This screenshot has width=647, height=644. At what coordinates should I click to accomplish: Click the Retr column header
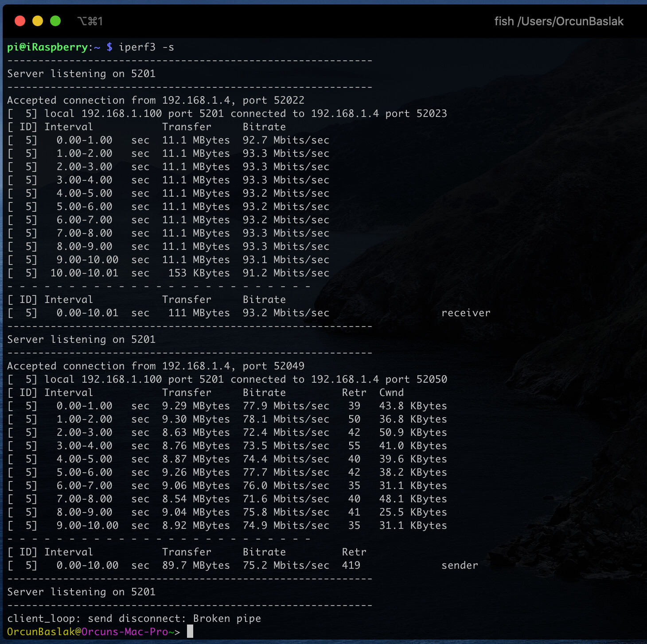[354, 392]
